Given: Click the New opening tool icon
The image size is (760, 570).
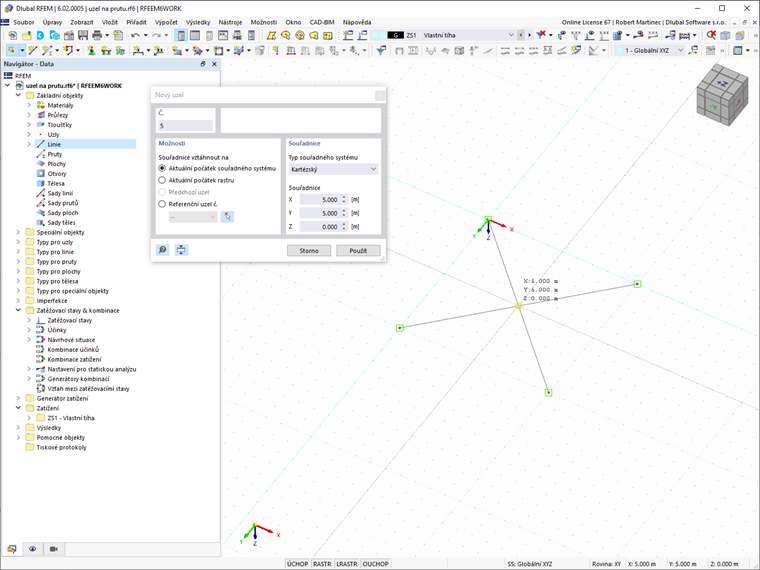Looking at the screenshot, I should (x=218, y=49).
